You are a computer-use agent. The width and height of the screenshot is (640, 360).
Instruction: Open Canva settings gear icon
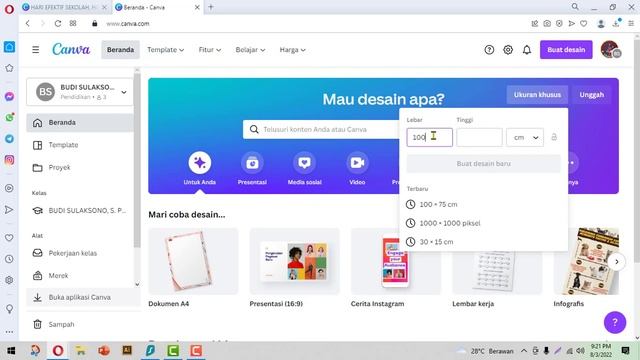coord(508,50)
